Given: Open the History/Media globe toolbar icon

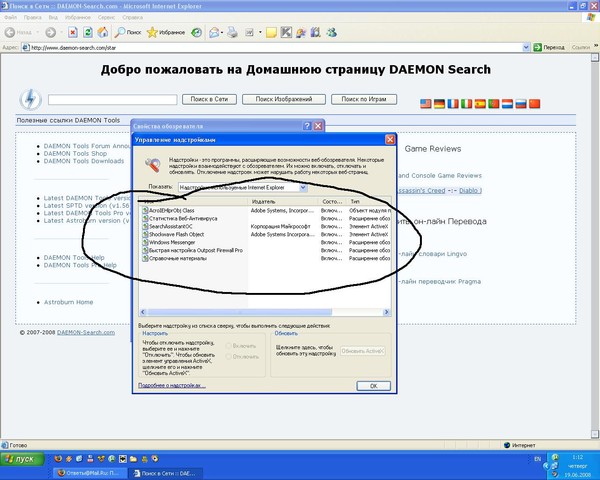Looking at the screenshot, I should [196, 33].
